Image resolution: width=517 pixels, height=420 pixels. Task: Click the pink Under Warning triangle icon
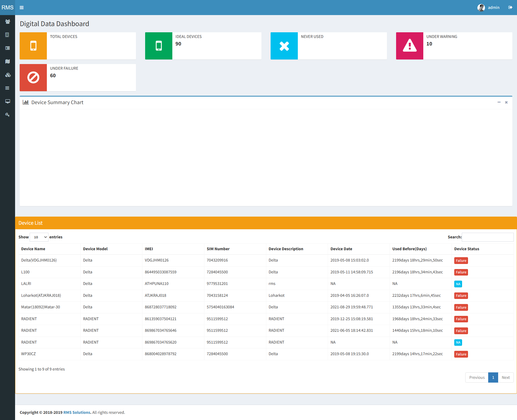pyautogui.click(x=410, y=46)
